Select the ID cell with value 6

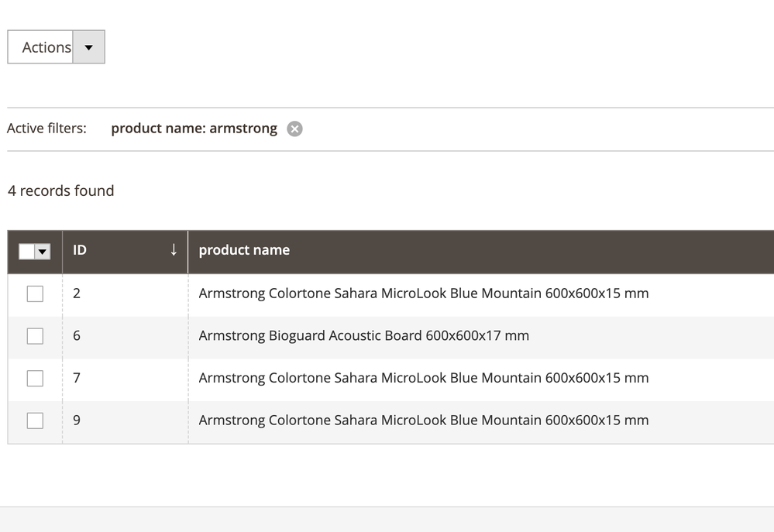coord(125,336)
